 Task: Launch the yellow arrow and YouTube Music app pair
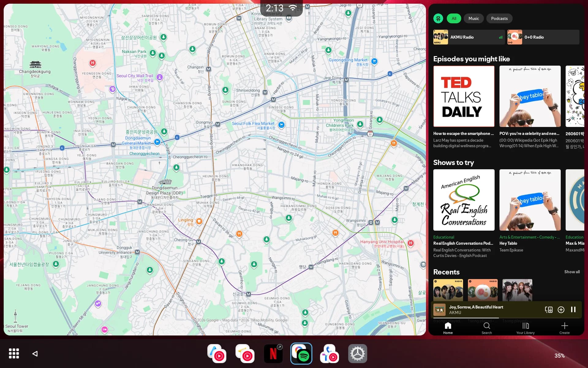pos(245,354)
